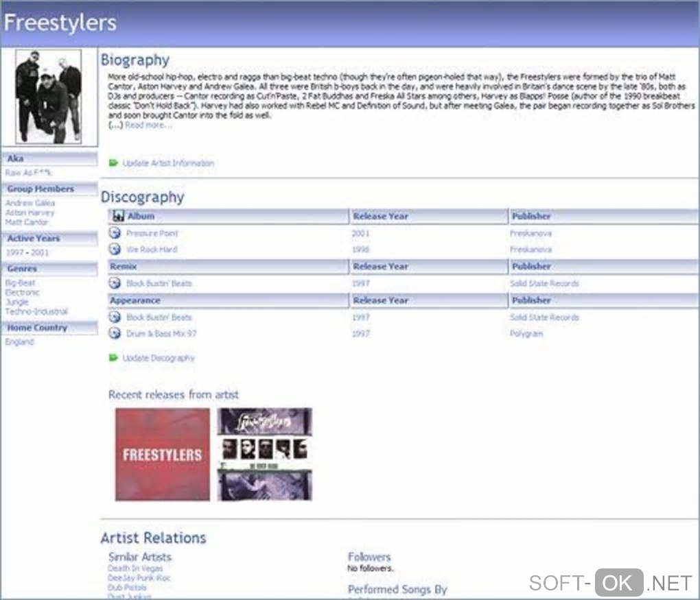
Task: Click green arrow next to Update Artist Information
Action: [113, 163]
